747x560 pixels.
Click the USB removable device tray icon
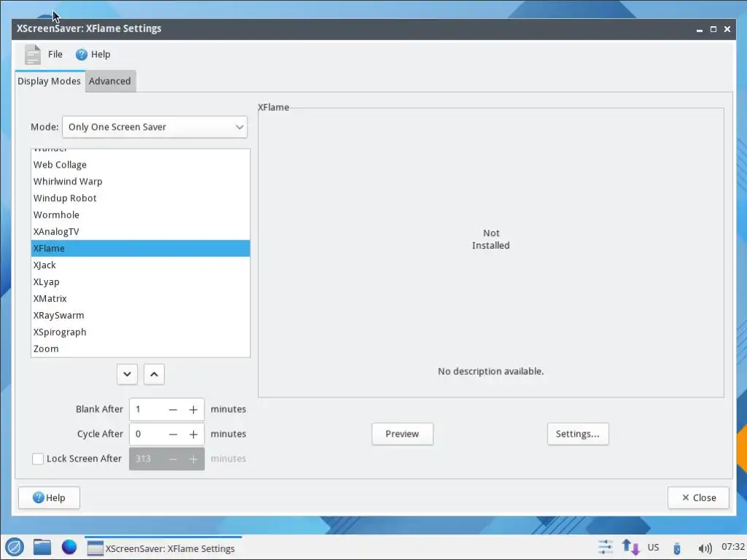tap(677, 548)
